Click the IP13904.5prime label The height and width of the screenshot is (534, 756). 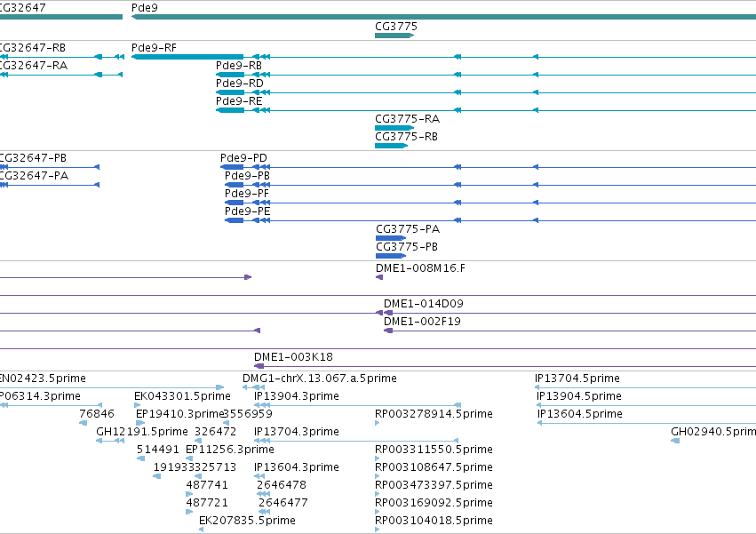coord(579,396)
